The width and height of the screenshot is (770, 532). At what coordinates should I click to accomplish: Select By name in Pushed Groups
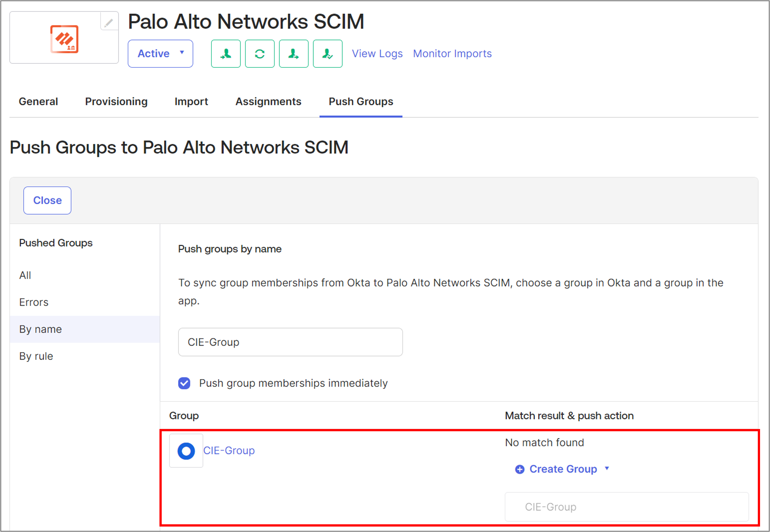tap(85, 329)
